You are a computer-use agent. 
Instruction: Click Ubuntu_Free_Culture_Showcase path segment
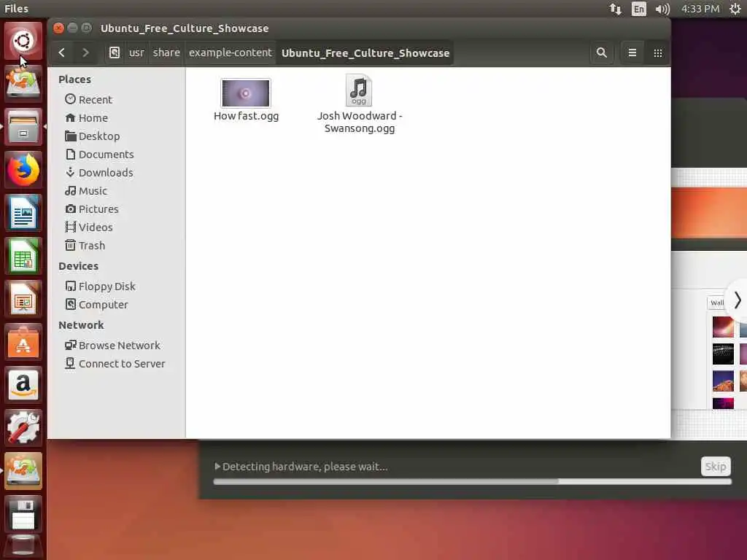pos(365,52)
